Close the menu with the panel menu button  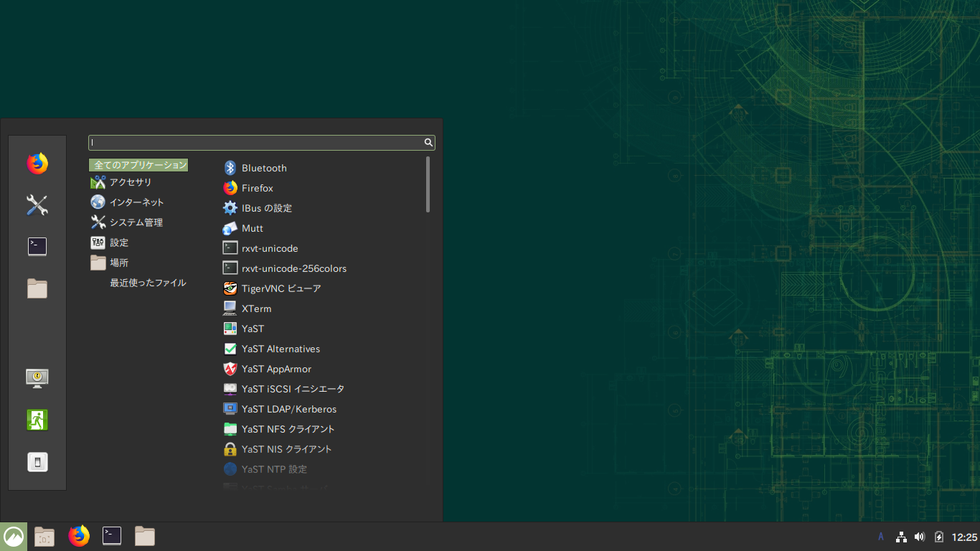coord(14,537)
